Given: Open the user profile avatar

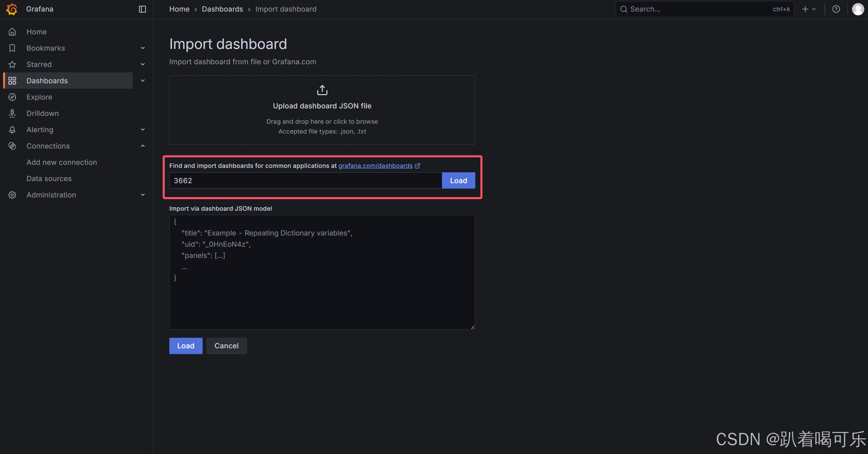Looking at the screenshot, I should 858,9.
